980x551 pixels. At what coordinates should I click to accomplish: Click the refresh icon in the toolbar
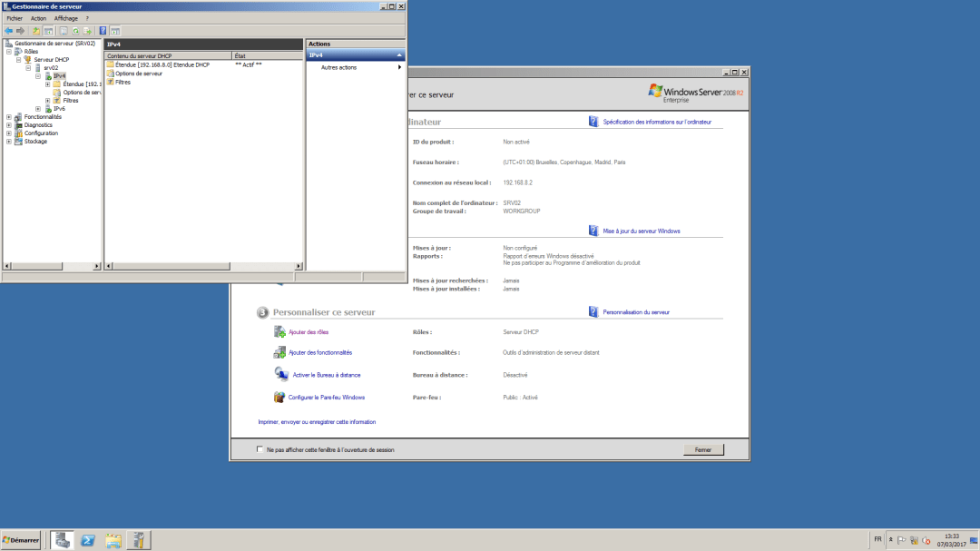pyautogui.click(x=76, y=30)
